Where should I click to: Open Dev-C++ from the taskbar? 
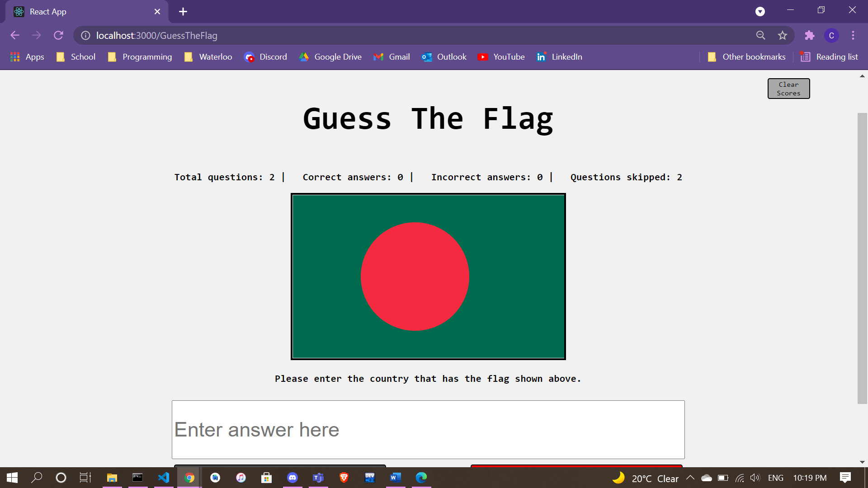370,478
